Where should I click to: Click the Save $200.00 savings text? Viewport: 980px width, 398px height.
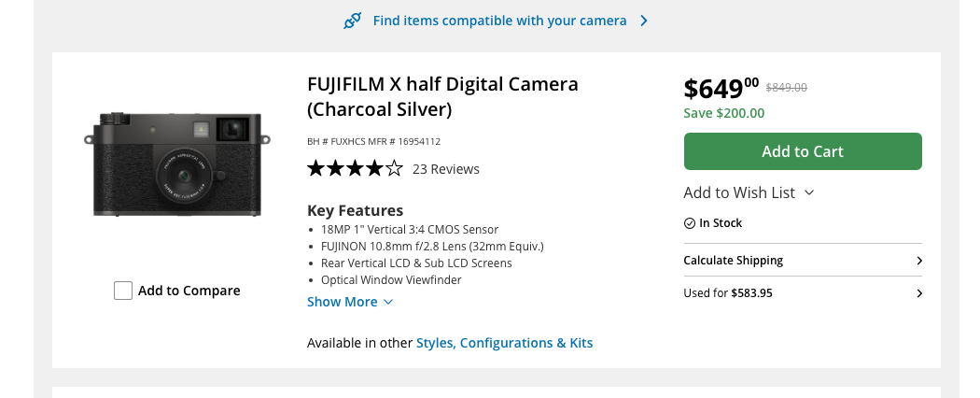click(x=724, y=113)
